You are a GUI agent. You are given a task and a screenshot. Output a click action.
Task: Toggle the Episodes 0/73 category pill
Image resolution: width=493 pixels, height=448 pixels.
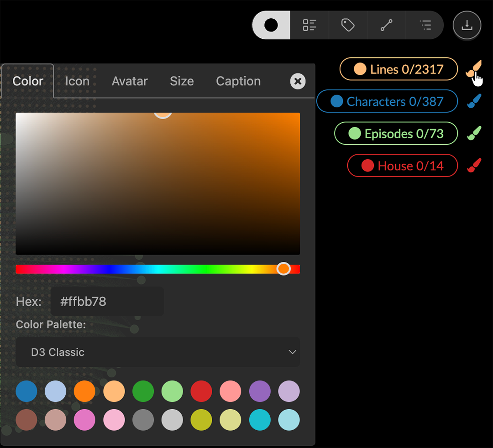[396, 133]
